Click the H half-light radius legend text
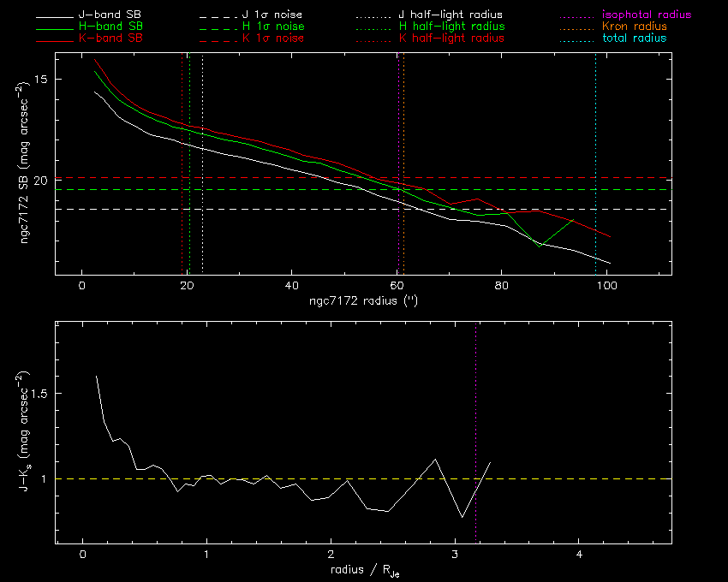Image resolution: width=728 pixels, height=582 pixels. click(451, 27)
